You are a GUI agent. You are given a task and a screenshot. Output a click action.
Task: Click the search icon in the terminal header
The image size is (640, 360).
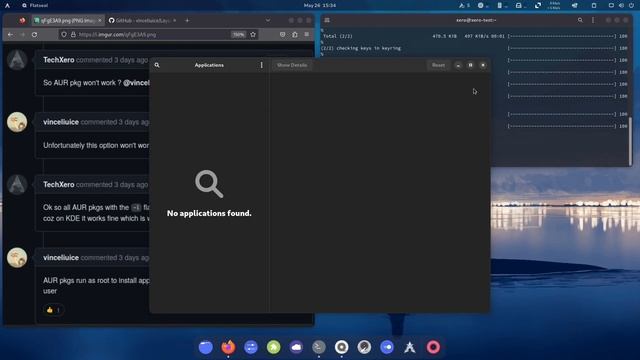point(580,20)
